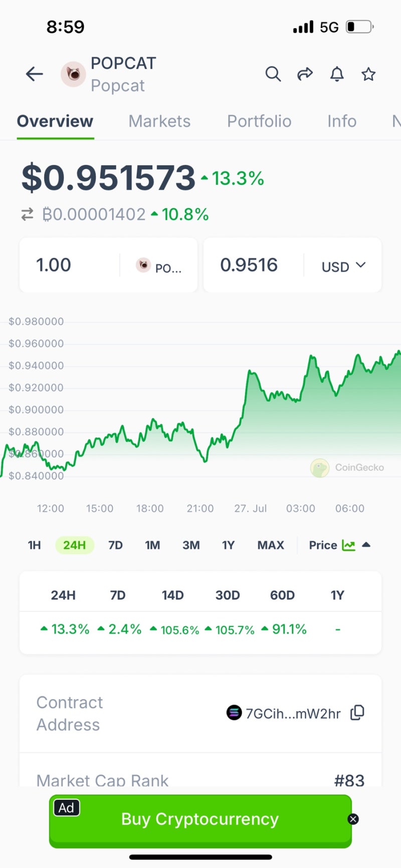Image resolution: width=401 pixels, height=868 pixels.
Task: Tap the Buy Cryptocurrency banner
Action: 199,819
